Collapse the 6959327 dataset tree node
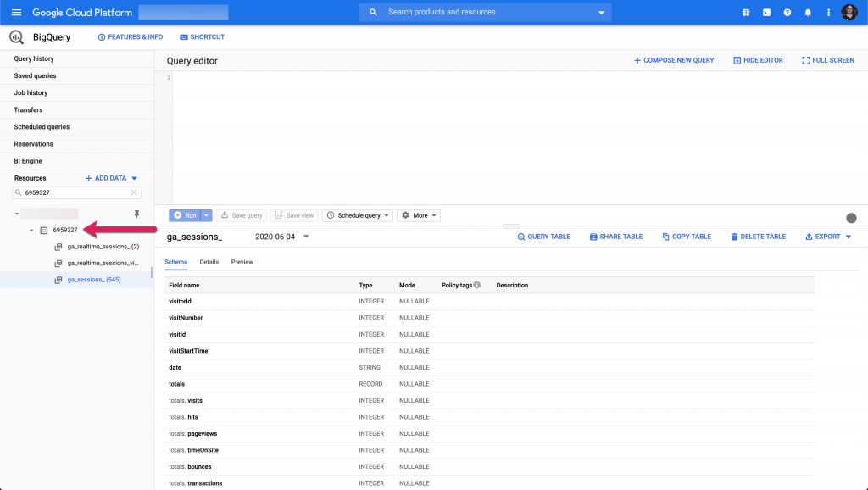Viewport: 868px width, 490px height. tap(31, 230)
